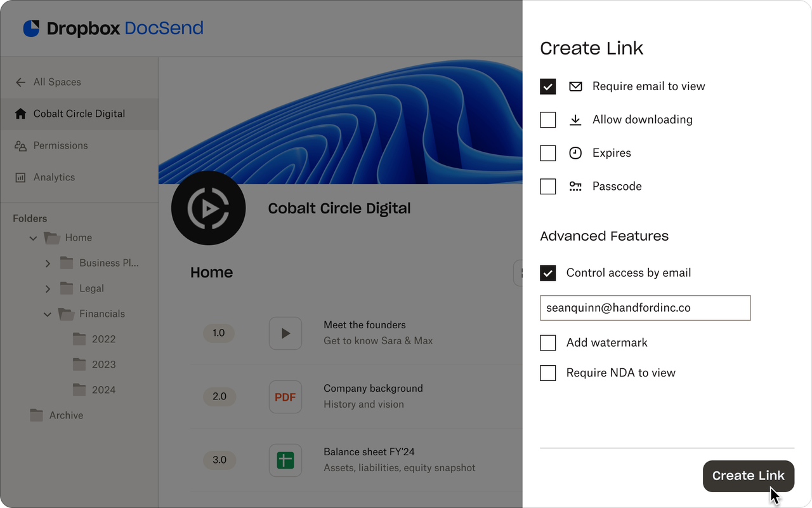Click the spreadsheet icon for Balance sheet FY'24
The width and height of the screenshot is (812, 508).
pyautogui.click(x=285, y=460)
